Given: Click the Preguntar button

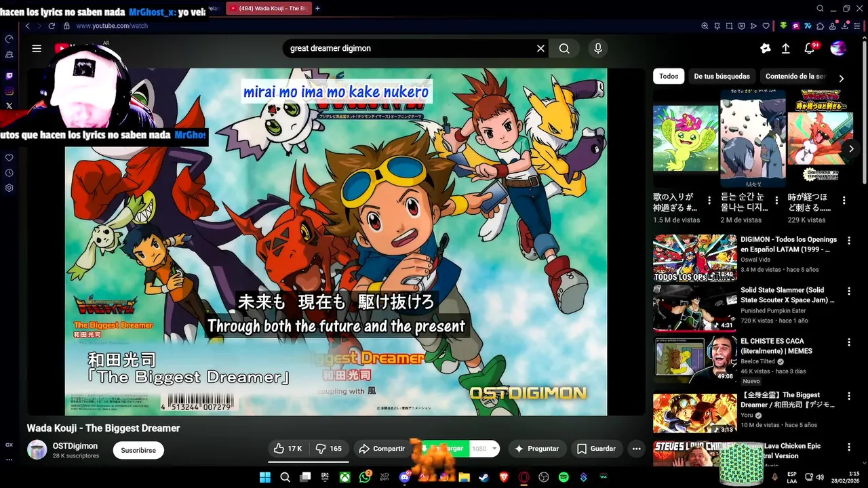Looking at the screenshot, I should coord(537,449).
